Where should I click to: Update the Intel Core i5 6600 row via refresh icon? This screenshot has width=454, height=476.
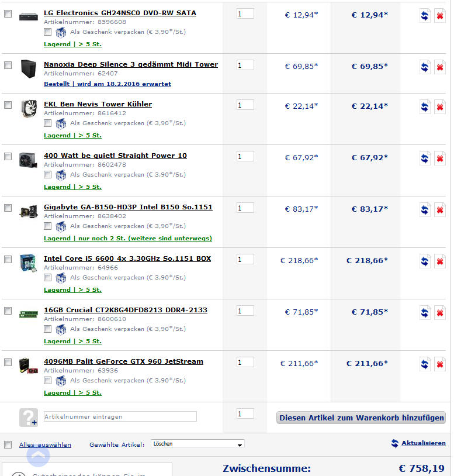pyautogui.click(x=425, y=261)
